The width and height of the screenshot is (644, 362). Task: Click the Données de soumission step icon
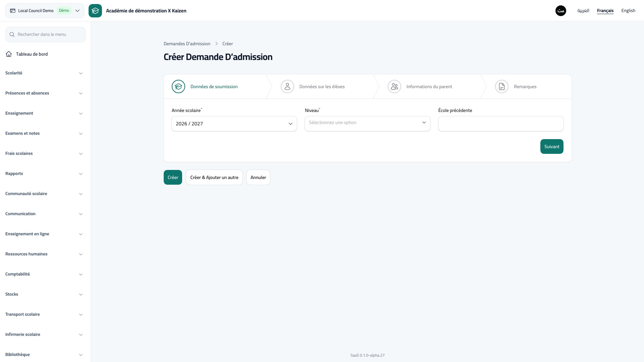click(x=178, y=86)
